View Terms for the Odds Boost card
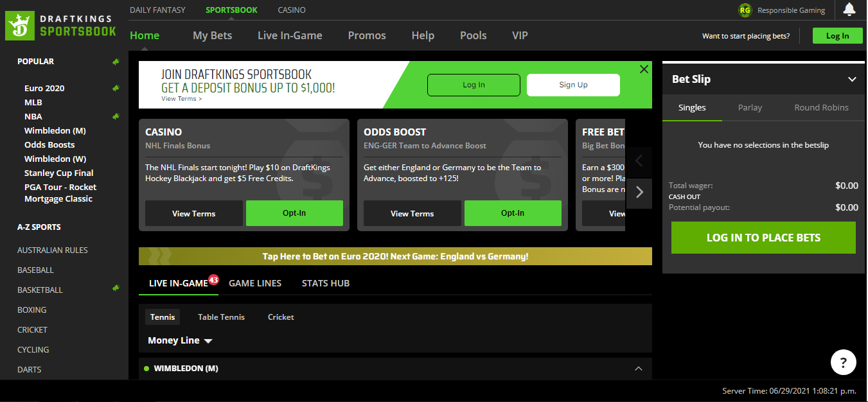This screenshot has width=868, height=402. 412,213
